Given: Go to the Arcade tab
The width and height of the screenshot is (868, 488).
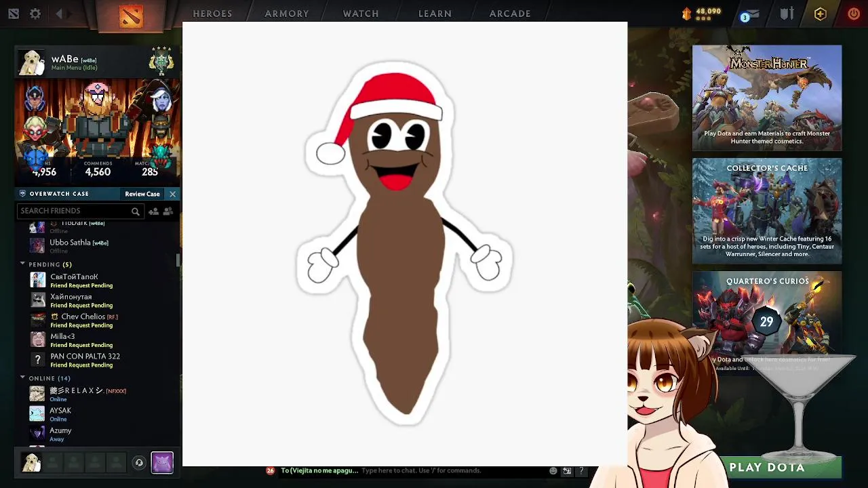Looking at the screenshot, I should tap(510, 14).
